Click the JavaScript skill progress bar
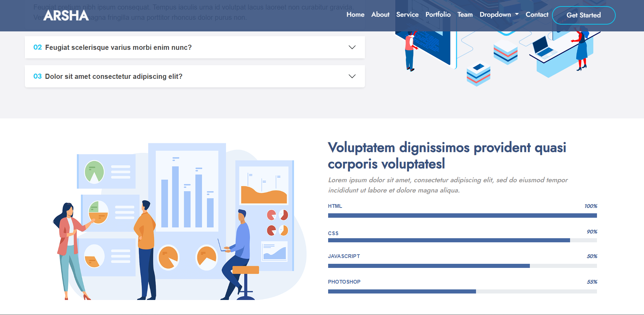 pyautogui.click(x=462, y=266)
